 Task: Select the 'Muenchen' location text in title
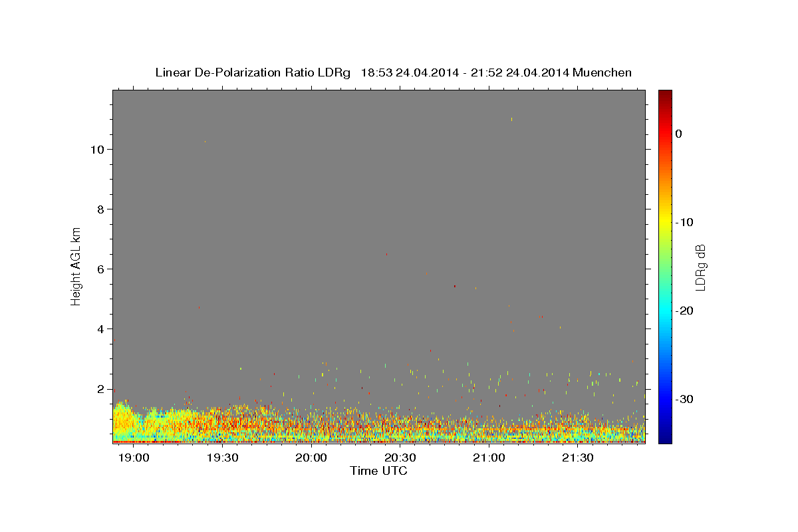coord(602,72)
